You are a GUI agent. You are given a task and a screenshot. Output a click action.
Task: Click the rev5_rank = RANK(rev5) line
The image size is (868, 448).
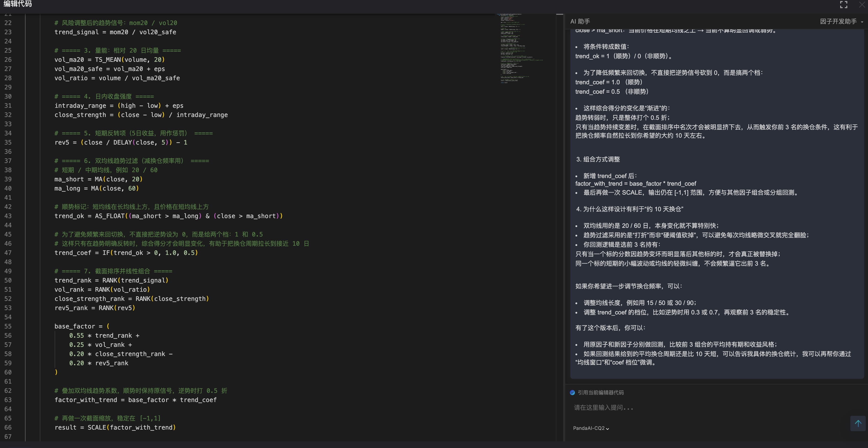point(95,308)
